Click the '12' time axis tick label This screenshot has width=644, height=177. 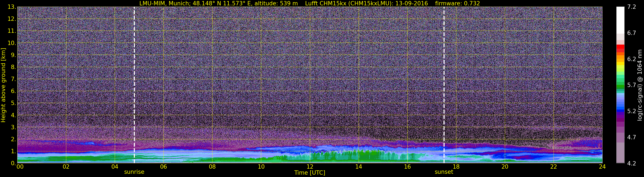coord(310,167)
